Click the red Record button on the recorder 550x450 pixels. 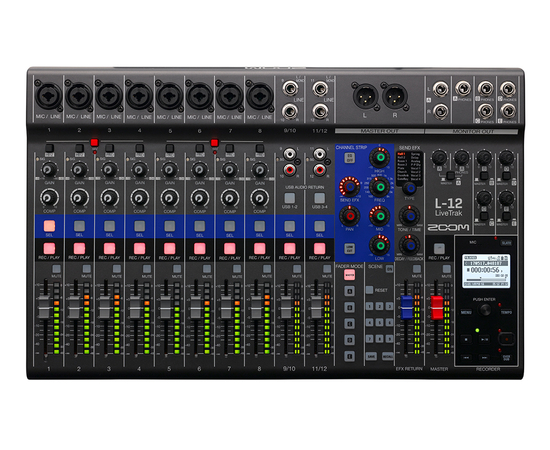(x=506, y=339)
